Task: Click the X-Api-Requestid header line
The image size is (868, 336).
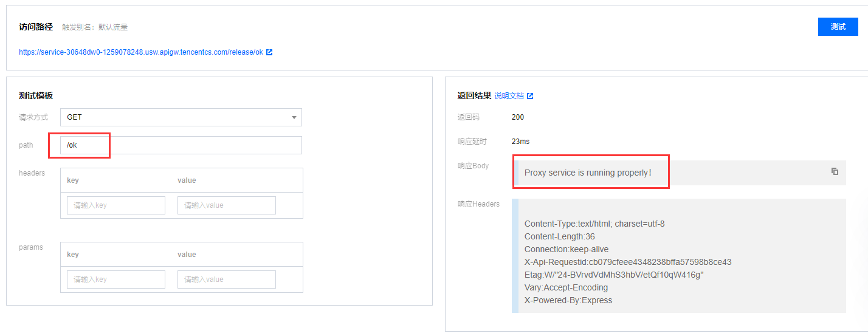Action: [628, 262]
